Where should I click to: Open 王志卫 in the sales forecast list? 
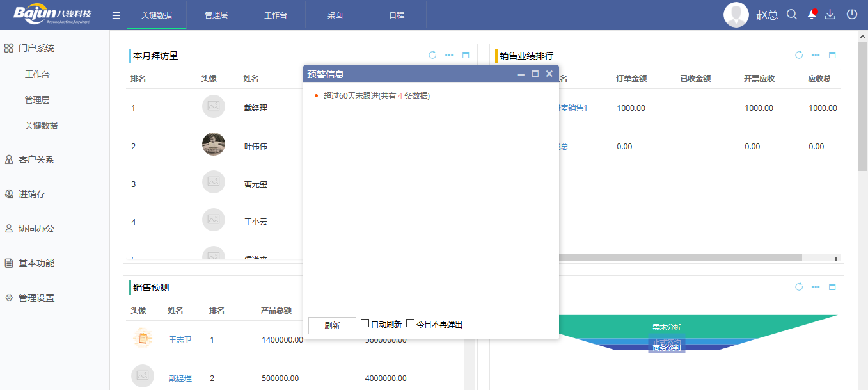pyautogui.click(x=180, y=339)
